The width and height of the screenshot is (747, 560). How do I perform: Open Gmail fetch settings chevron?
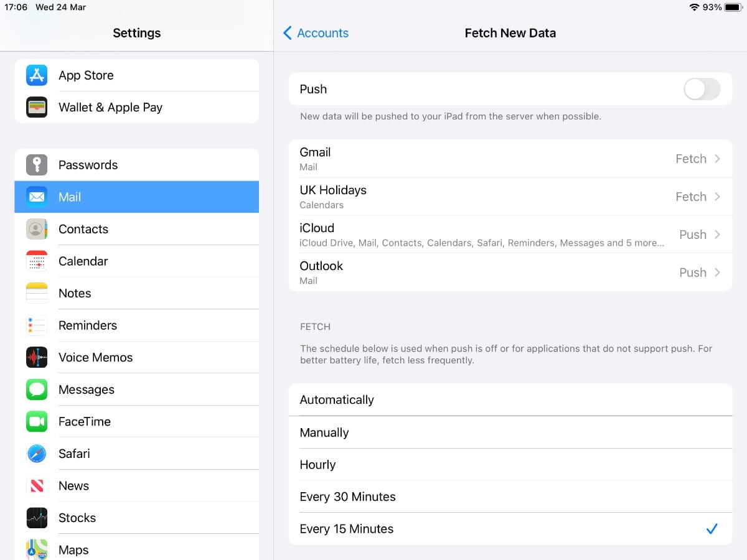tap(717, 159)
